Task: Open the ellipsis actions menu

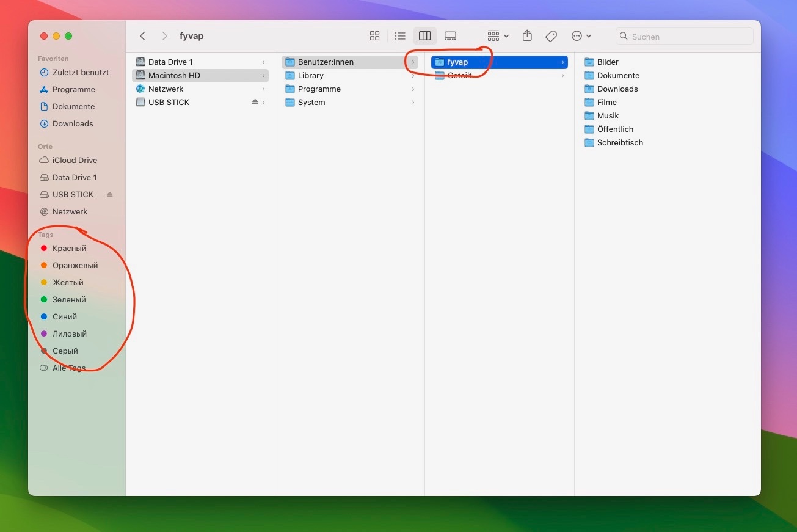Action: click(581, 36)
